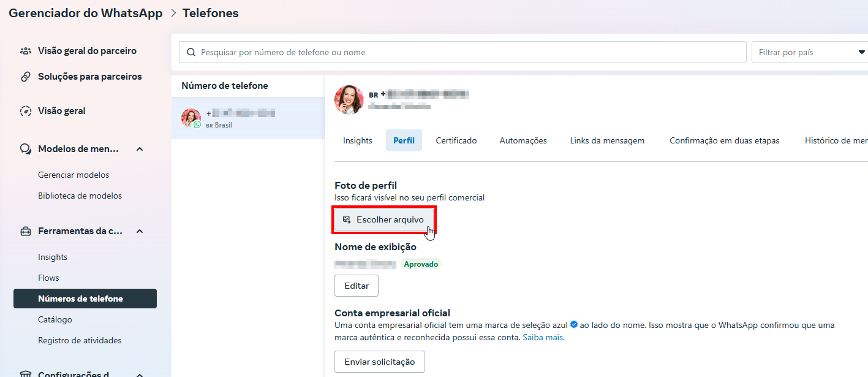Click the Conta empresarial oficial heading

[x=393, y=313]
